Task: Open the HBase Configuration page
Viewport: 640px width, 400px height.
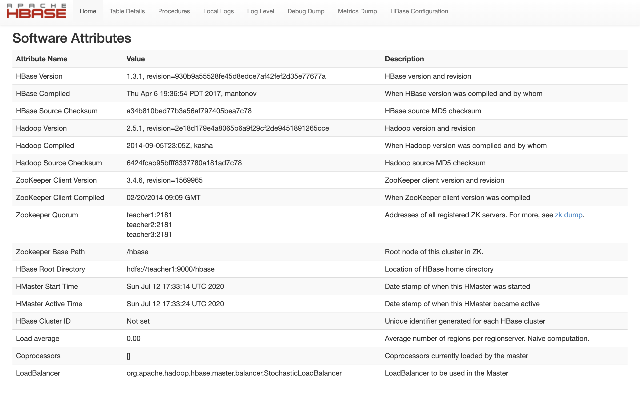Action: click(419, 11)
